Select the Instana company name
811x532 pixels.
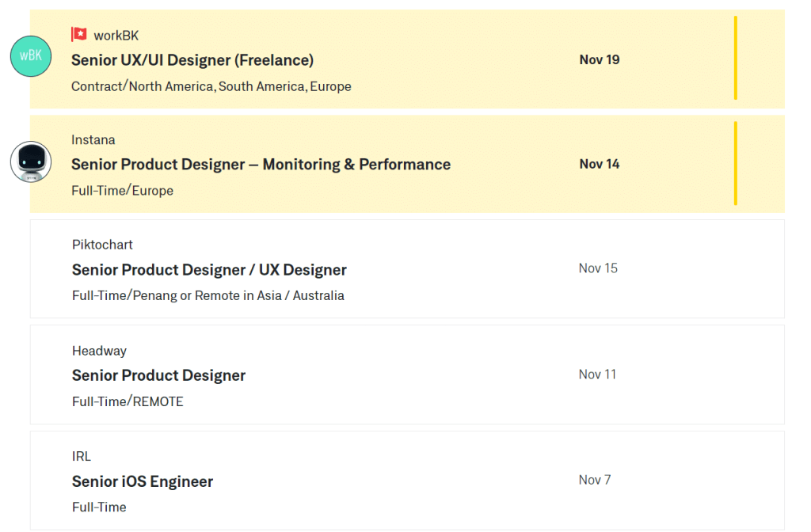pyautogui.click(x=93, y=139)
